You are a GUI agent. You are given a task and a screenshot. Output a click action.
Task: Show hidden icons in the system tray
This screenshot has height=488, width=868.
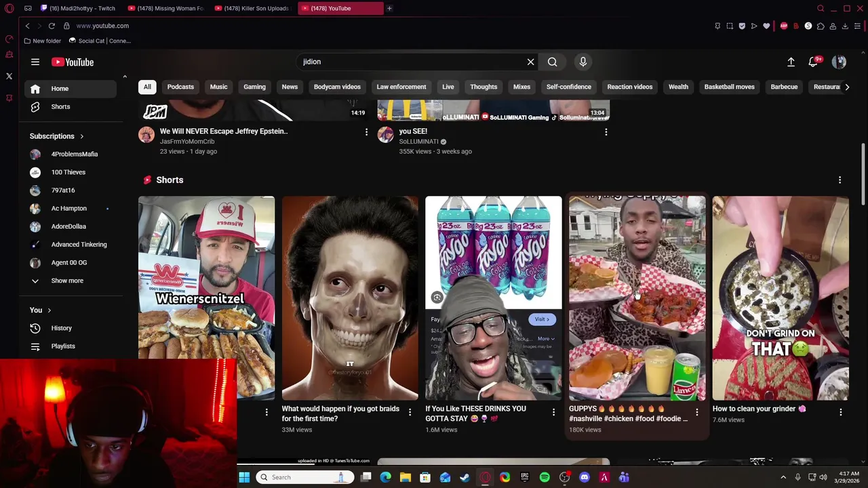click(783, 477)
